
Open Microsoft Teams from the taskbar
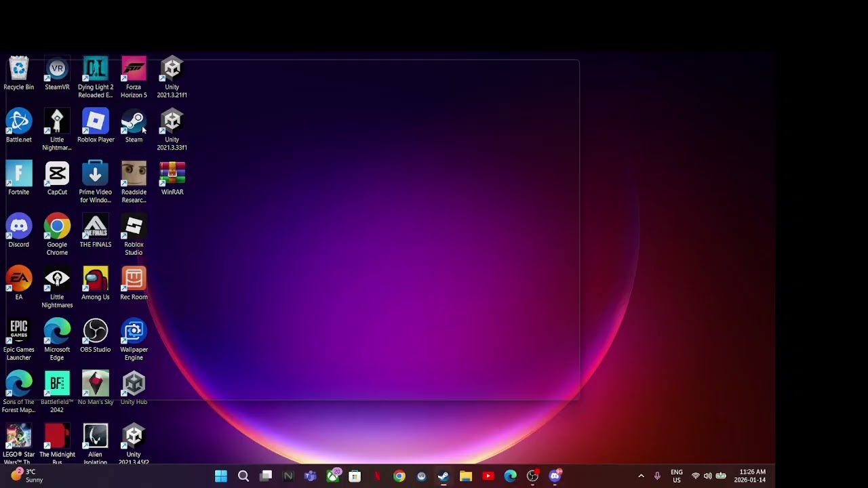click(x=311, y=476)
